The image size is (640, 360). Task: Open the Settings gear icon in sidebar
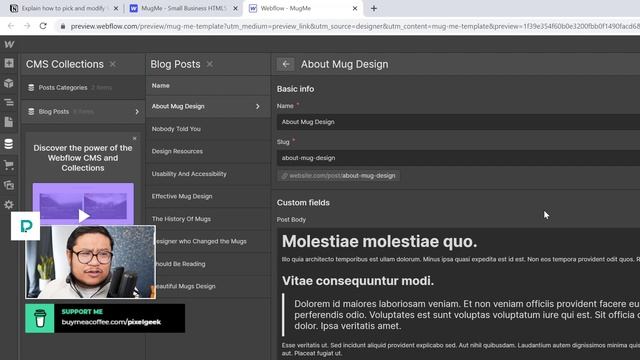coord(9,204)
